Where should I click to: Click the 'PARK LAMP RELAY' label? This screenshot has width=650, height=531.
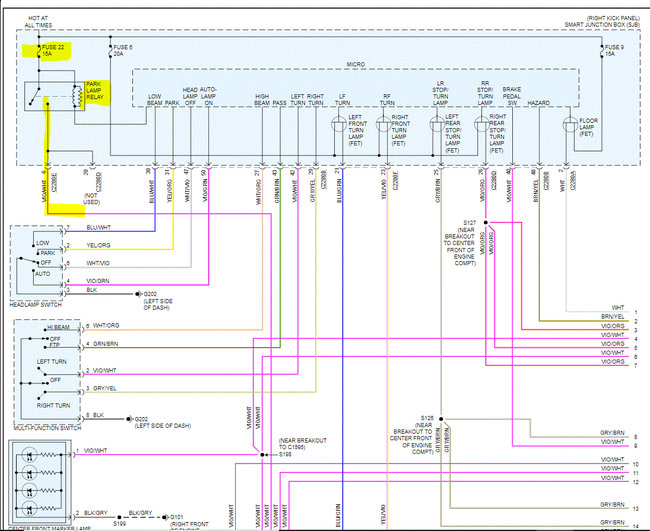pos(95,90)
